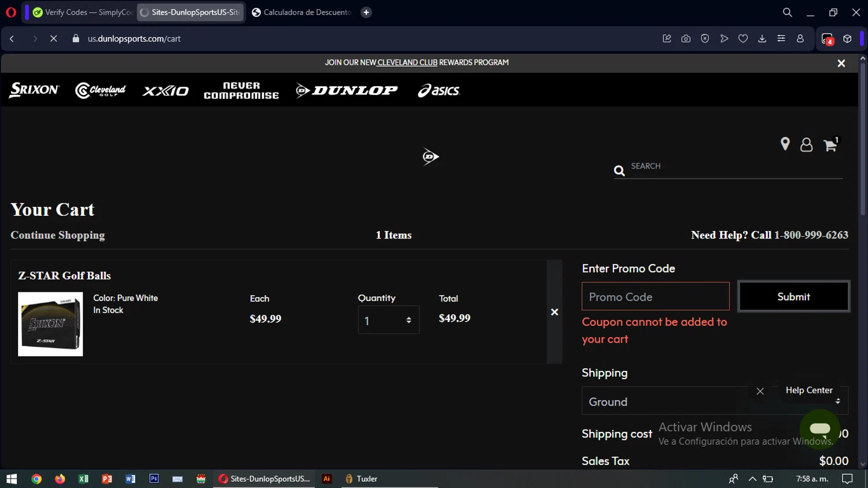Switch to Calculadora de Descuento tab
868x488 pixels.
[301, 12]
